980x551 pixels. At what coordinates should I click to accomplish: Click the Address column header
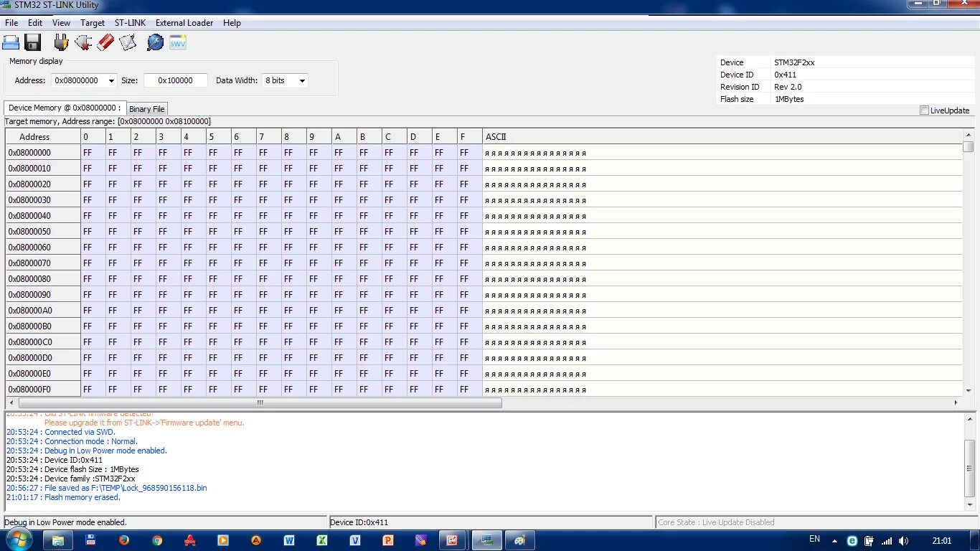pos(43,136)
